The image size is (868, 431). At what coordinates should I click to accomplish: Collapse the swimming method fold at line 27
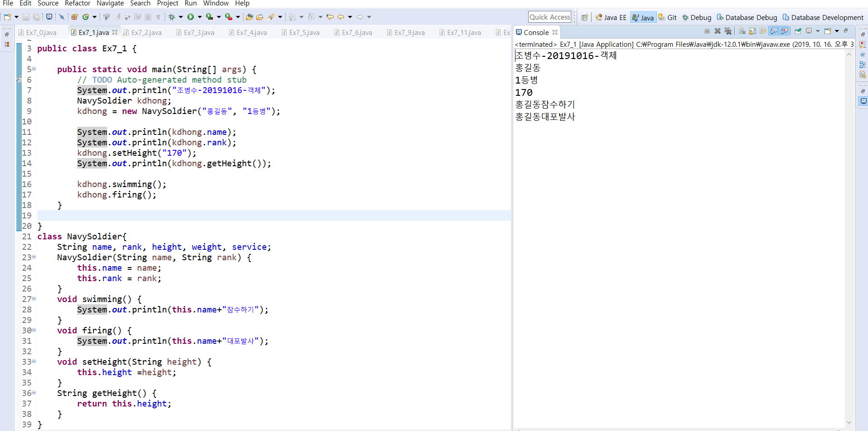tap(34, 299)
